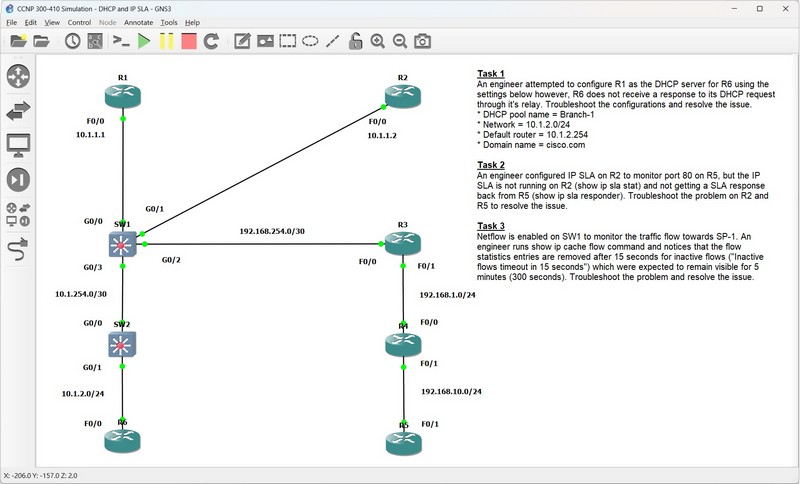Select router R4 in topology
The image size is (800, 484).
(403, 344)
